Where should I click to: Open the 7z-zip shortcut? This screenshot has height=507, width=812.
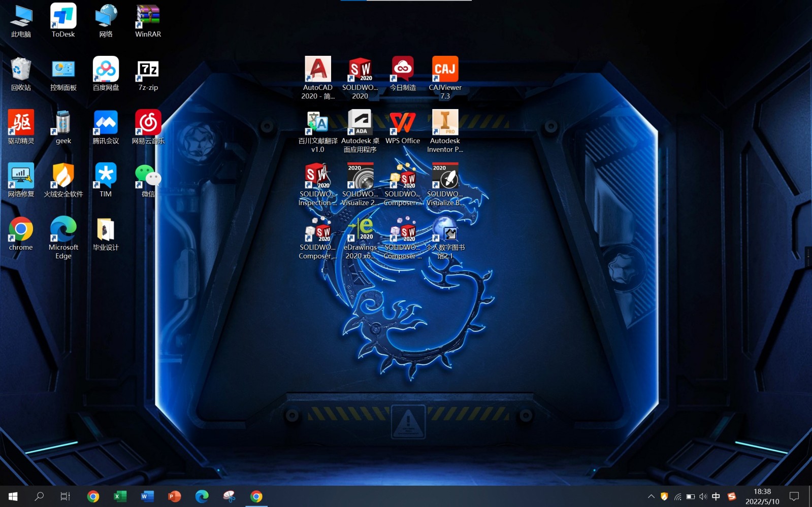[148, 74]
